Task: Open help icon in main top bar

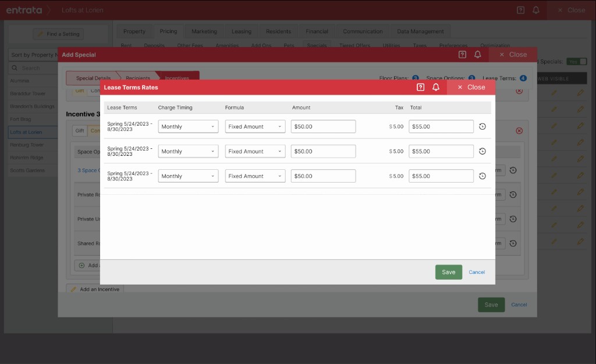Action: point(521,10)
